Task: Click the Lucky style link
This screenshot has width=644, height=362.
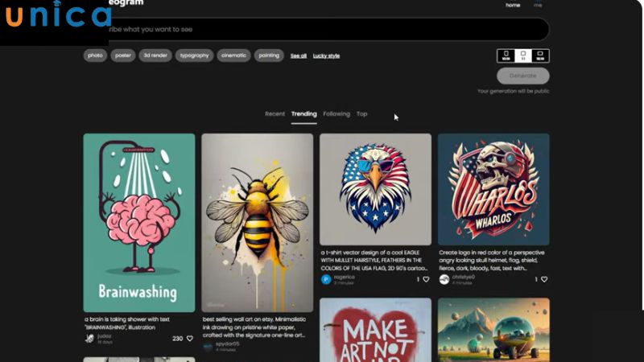Action: pos(326,56)
